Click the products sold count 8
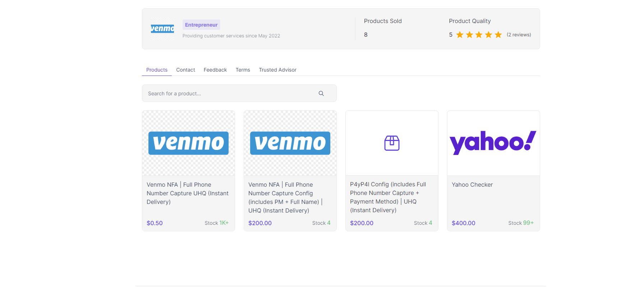The image size is (644, 287). [366, 35]
